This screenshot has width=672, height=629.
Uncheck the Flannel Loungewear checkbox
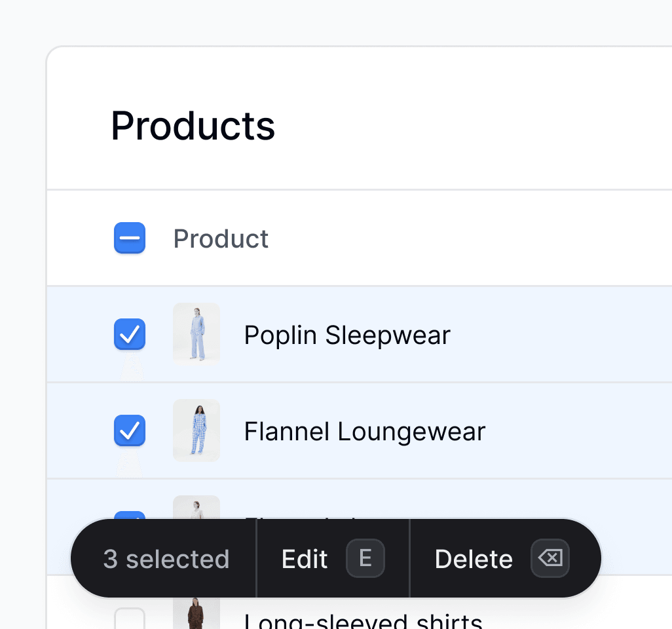[130, 430]
